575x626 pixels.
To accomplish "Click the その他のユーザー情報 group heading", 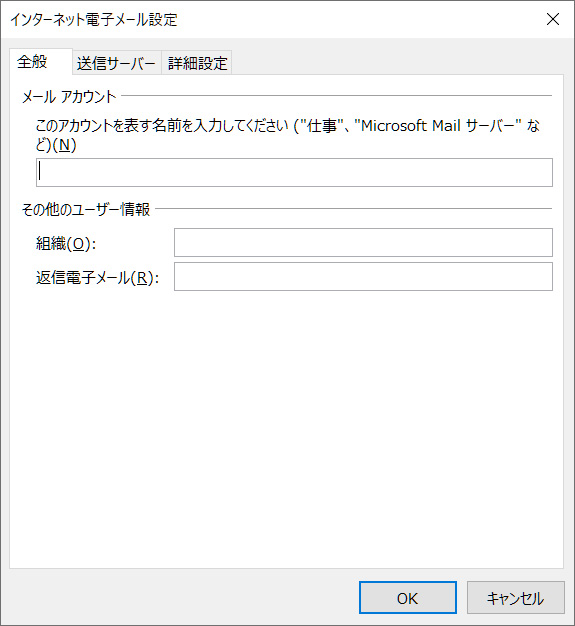I will coord(86,209).
